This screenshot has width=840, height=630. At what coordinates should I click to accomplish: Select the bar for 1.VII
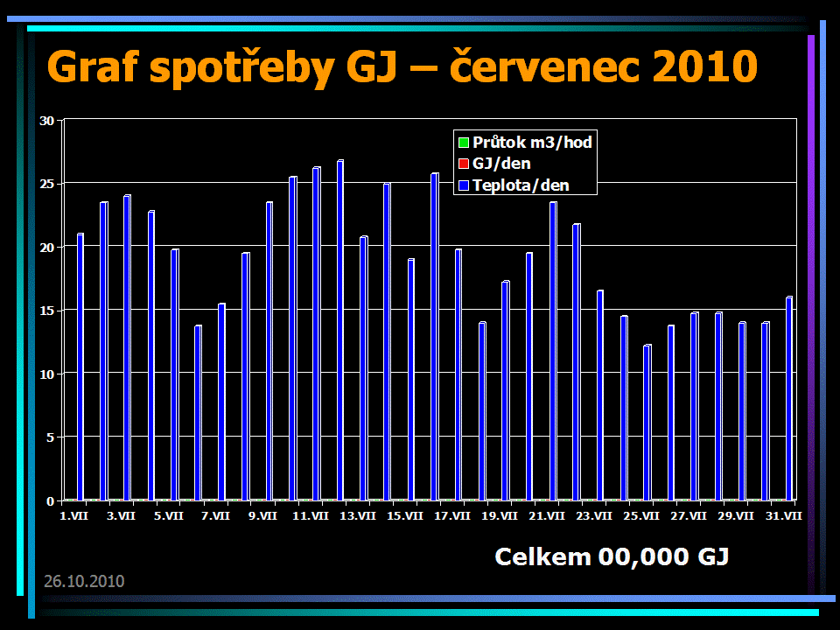(80, 367)
